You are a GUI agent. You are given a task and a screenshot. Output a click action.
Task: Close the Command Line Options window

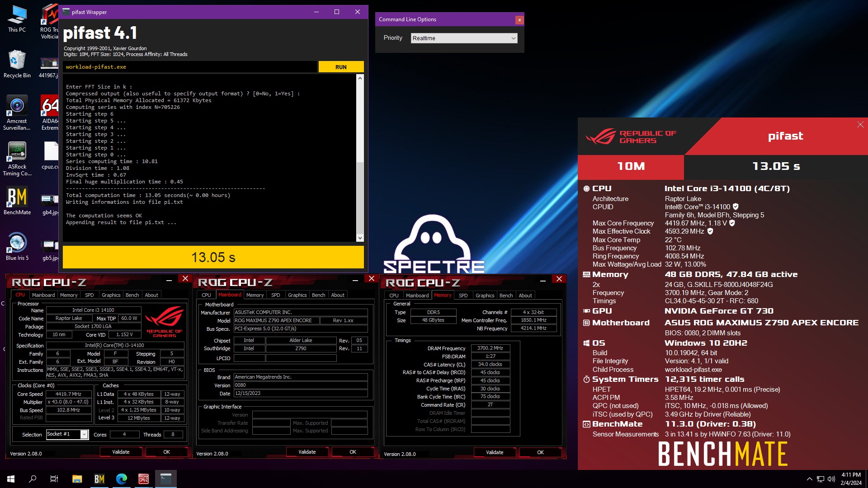(x=519, y=20)
